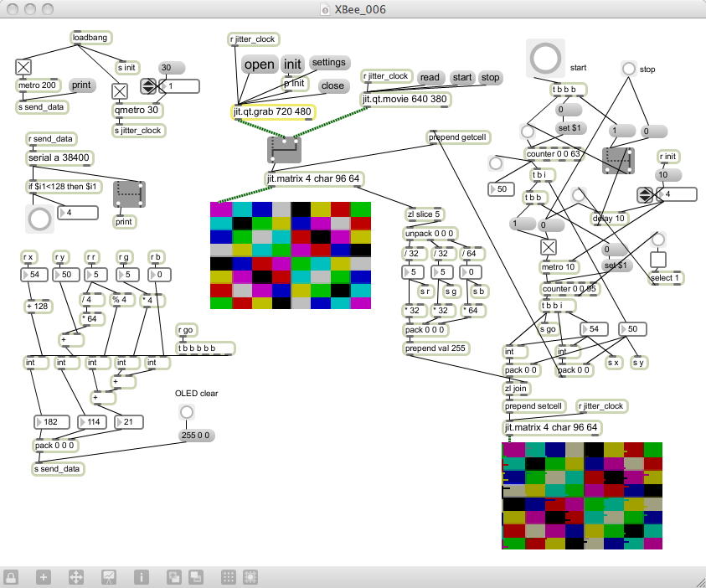
Task: Enable snap to grid icon
Action: (x=250, y=577)
